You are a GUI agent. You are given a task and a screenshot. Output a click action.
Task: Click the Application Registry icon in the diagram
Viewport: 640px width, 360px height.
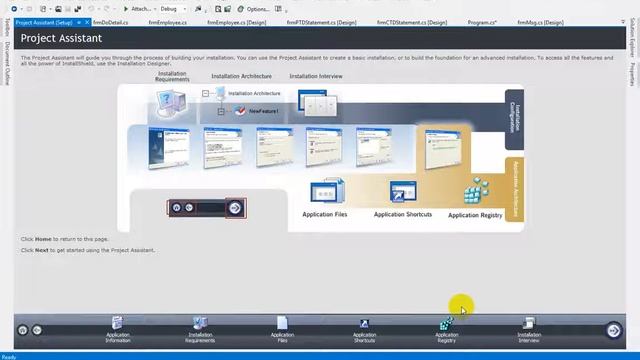coord(476,191)
